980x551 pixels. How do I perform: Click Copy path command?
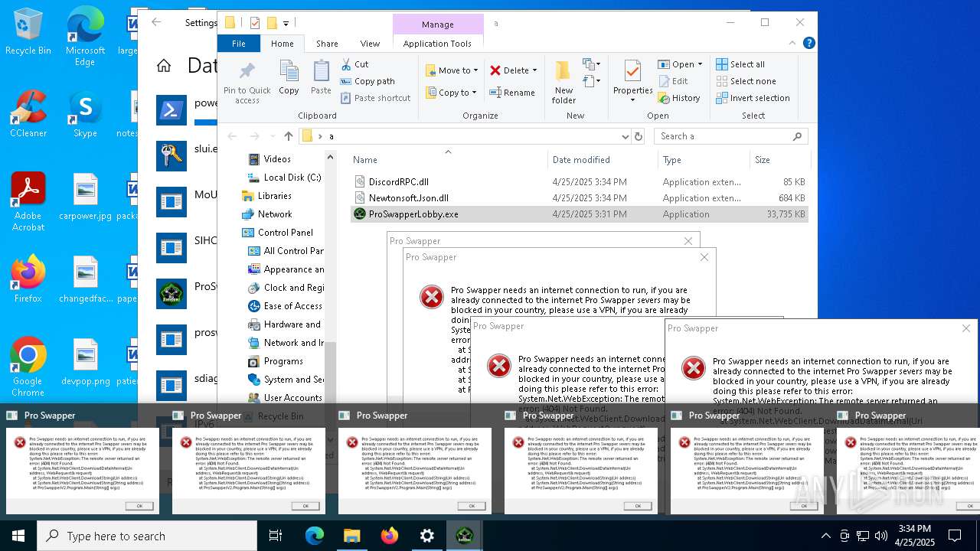click(x=367, y=81)
